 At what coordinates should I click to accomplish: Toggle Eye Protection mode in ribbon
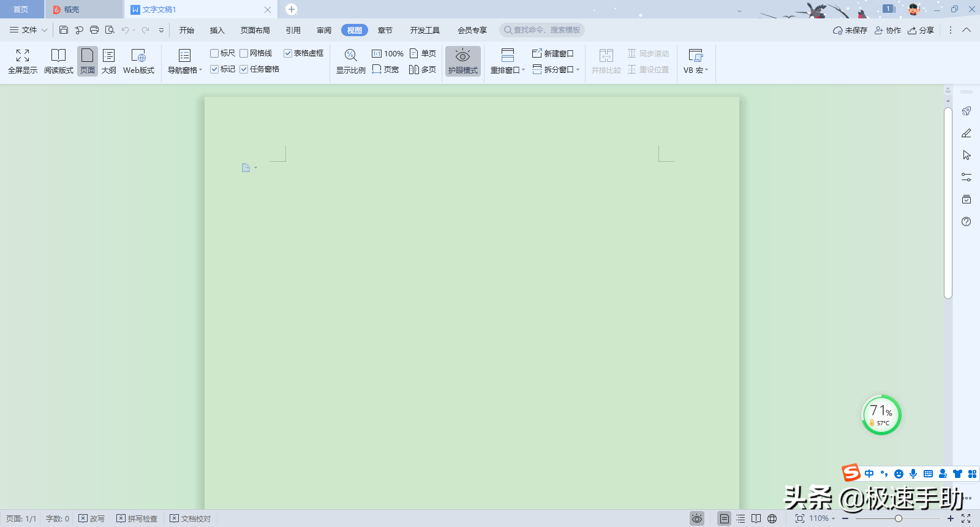pos(463,61)
